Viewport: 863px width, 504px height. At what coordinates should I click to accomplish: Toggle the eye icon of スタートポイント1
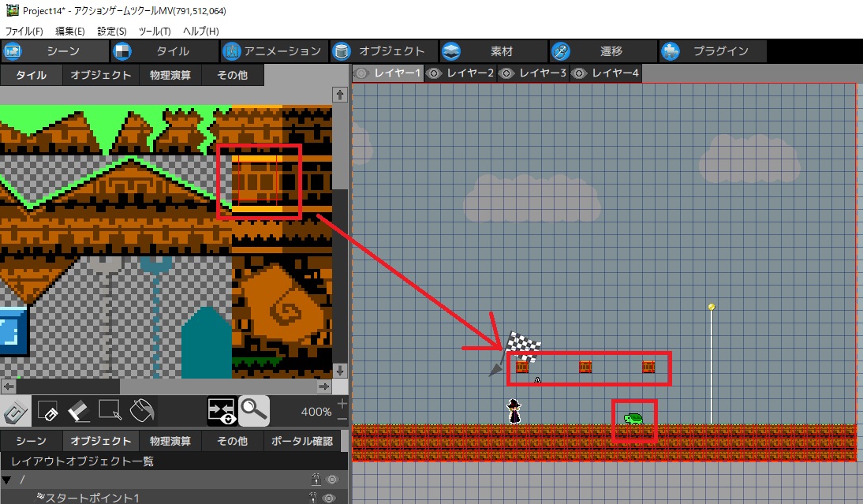pyautogui.click(x=329, y=498)
